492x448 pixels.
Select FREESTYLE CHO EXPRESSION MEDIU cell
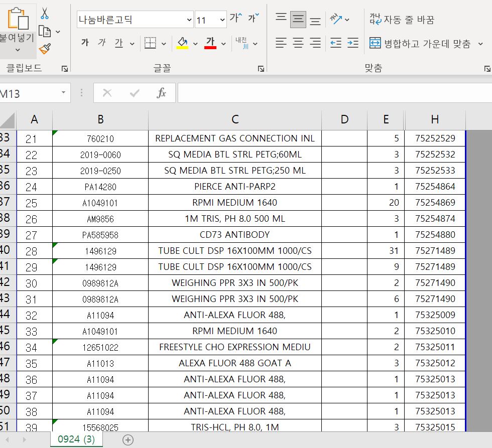[235, 347]
